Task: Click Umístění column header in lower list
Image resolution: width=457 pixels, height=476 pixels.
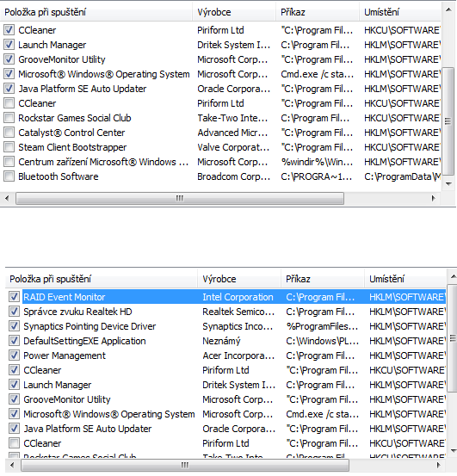Action: point(405,279)
